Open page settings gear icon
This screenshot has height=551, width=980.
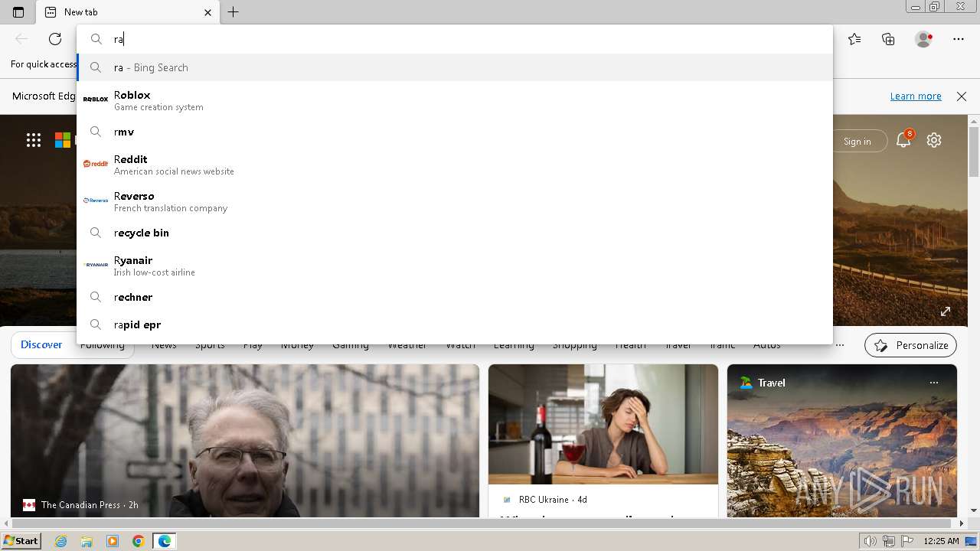934,140
